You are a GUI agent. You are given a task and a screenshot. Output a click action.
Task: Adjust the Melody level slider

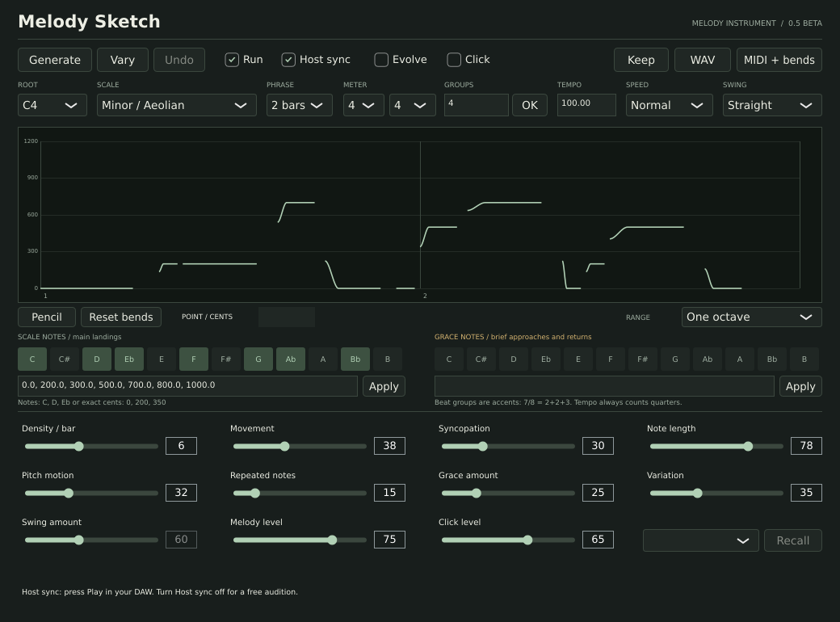(x=300, y=540)
